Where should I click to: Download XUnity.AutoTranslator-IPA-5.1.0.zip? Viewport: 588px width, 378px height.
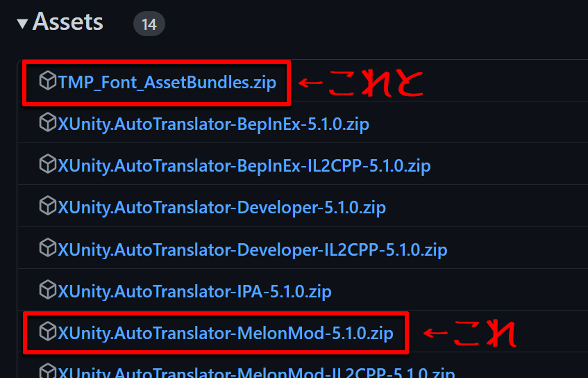195,290
